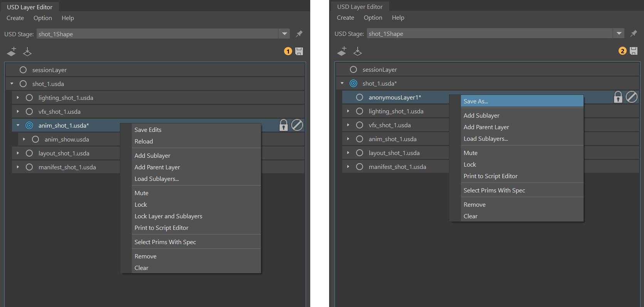Set sessionLayer as target in left editor
This screenshot has width=644, height=307.
tap(23, 70)
